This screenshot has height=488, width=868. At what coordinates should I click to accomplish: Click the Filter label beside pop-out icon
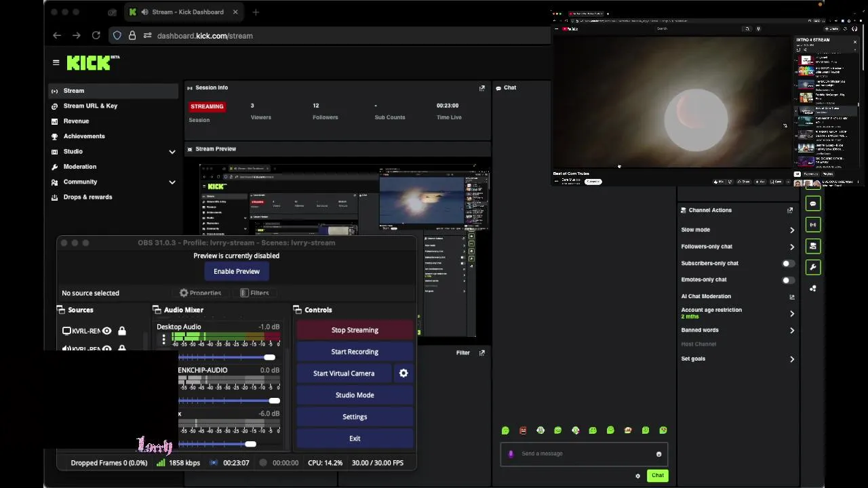click(x=463, y=353)
